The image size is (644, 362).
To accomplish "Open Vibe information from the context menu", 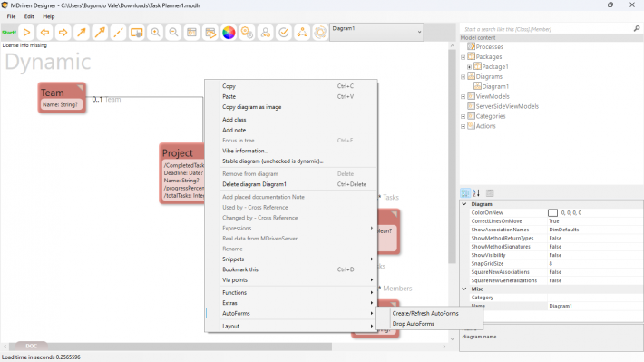I will [x=291, y=151].
